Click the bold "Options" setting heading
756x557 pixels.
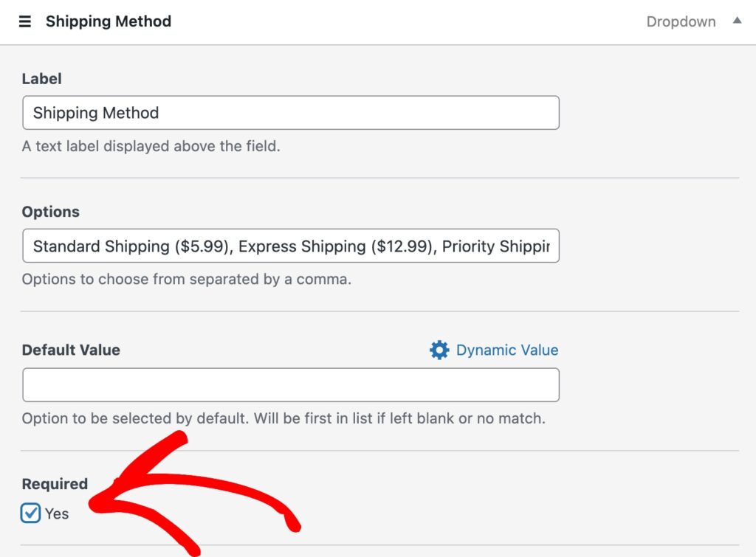coord(51,212)
